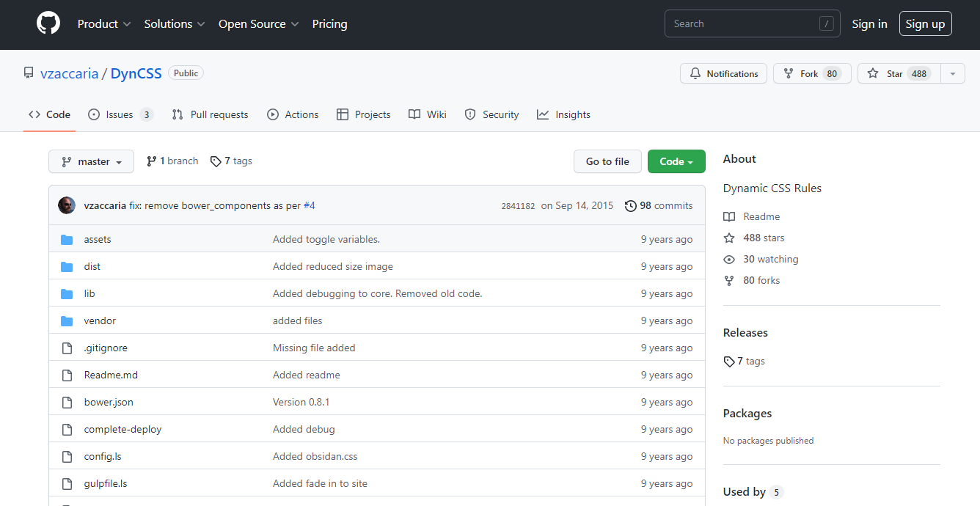The width and height of the screenshot is (980, 506).
Task: Click the assets folder icon
Action: click(67, 239)
